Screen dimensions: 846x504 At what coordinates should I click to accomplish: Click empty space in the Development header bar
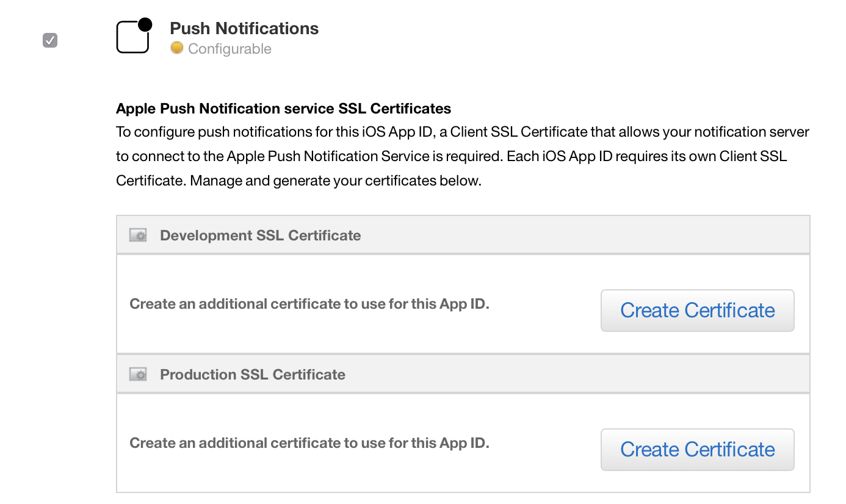tap(580, 236)
